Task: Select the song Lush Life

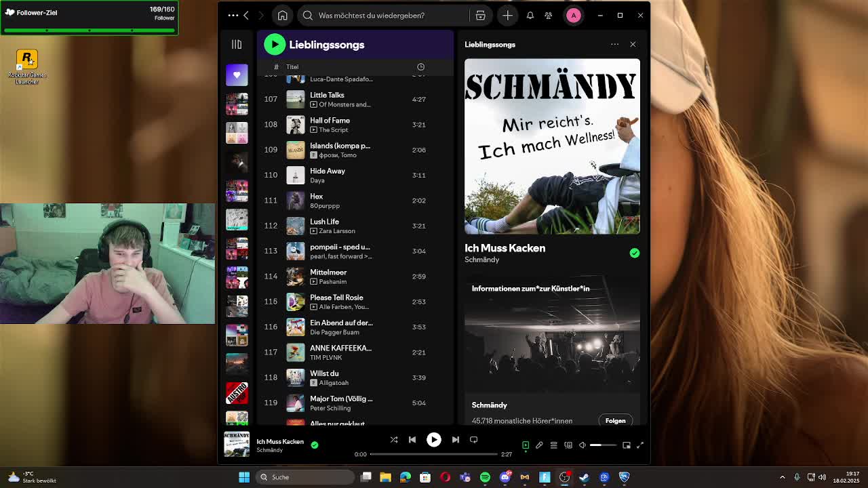Action: [x=324, y=222]
